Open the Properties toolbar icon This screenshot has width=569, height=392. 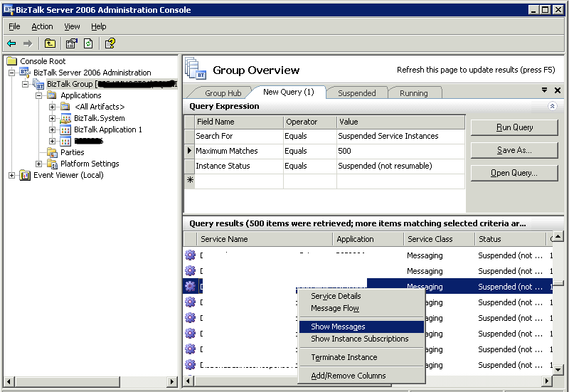point(71,43)
